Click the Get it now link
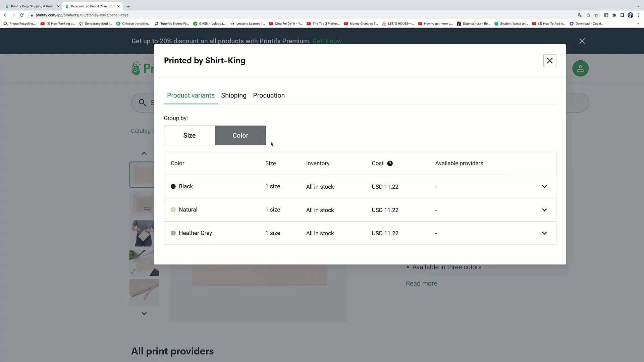Image resolution: width=644 pixels, height=362 pixels. click(x=327, y=41)
